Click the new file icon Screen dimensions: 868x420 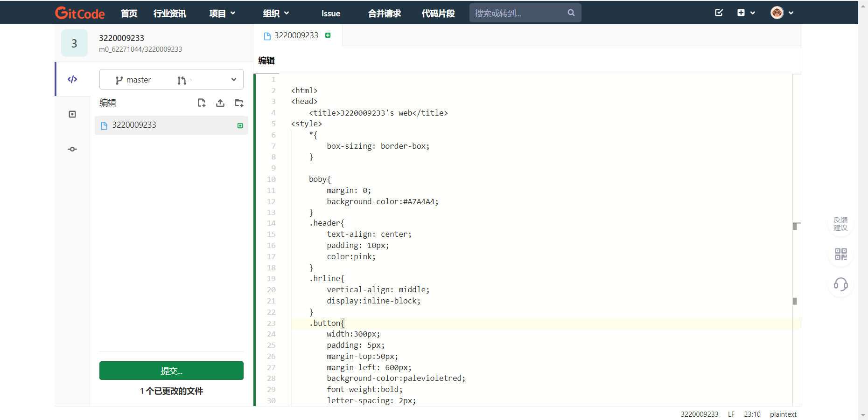[x=202, y=103]
